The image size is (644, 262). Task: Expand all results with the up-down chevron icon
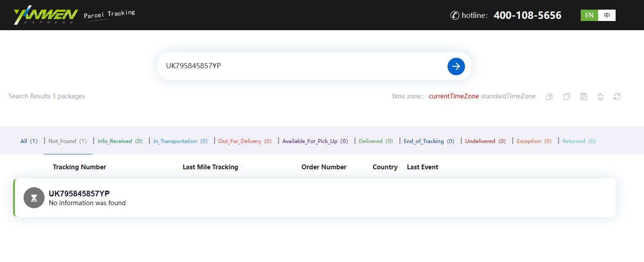click(600, 97)
